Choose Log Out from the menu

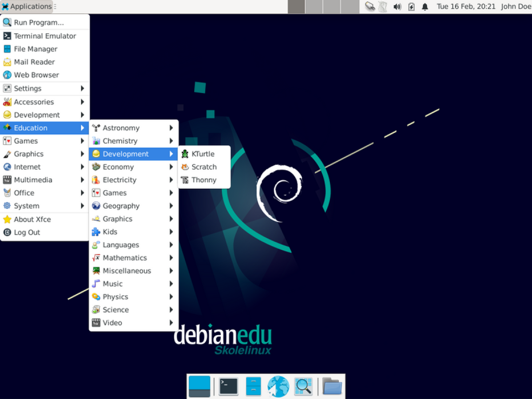(x=45, y=232)
